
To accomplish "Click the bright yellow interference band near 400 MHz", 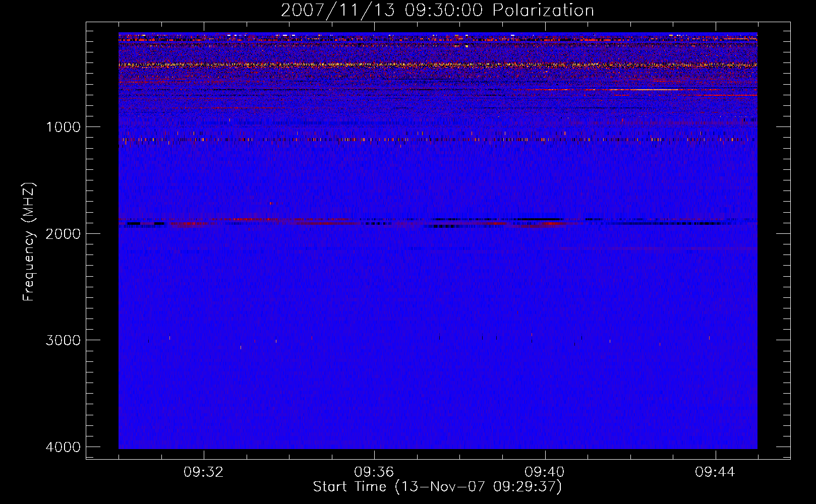I will pyautogui.click(x=438, y=65).
